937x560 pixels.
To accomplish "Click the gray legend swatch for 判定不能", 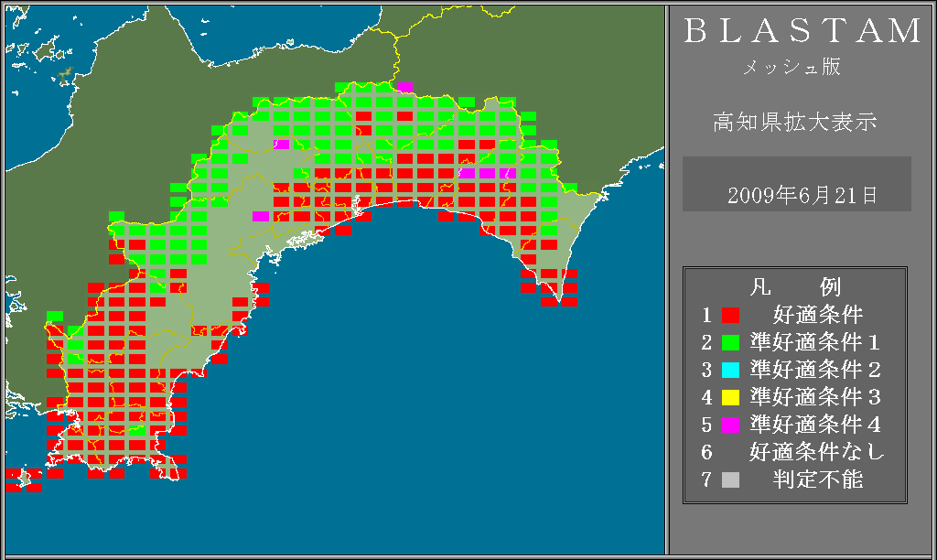I will coord(730,479).
